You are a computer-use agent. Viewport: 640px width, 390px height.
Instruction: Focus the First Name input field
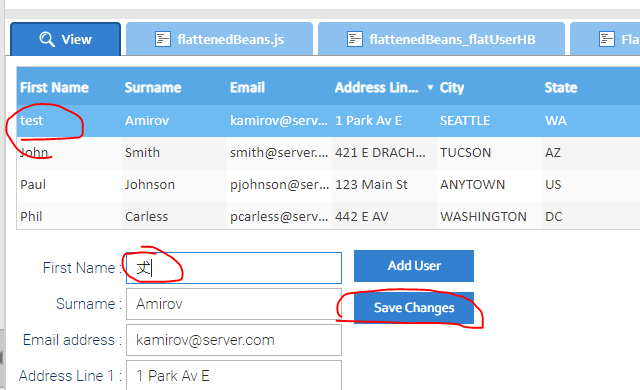pos(234,268)
